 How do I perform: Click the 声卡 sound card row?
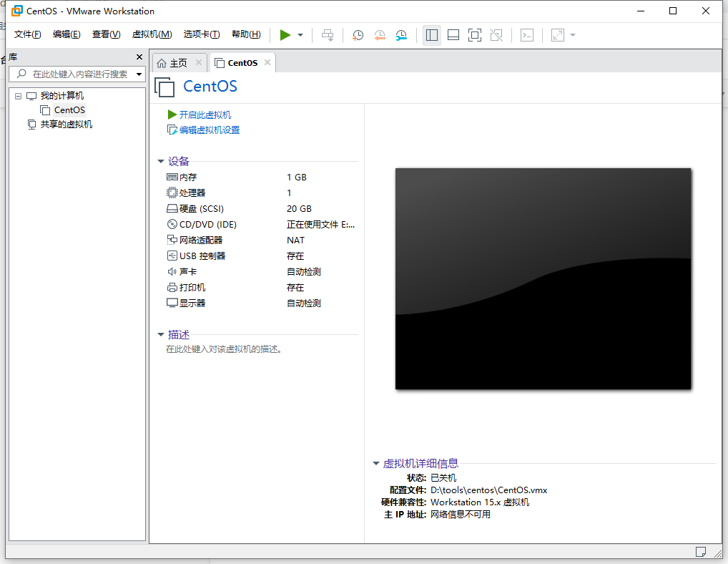point(262,272)
